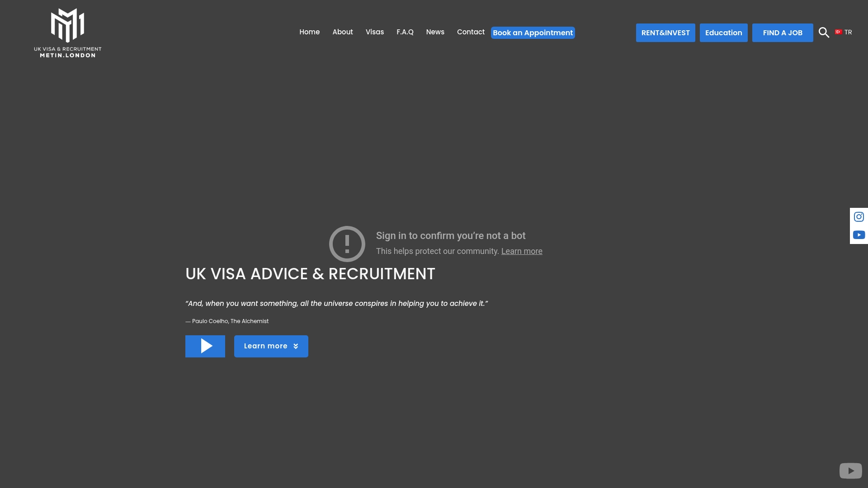This screenshot has height=488, width=868.
Task: Click the Turkish flag icon
Action: tap(839, 32)
